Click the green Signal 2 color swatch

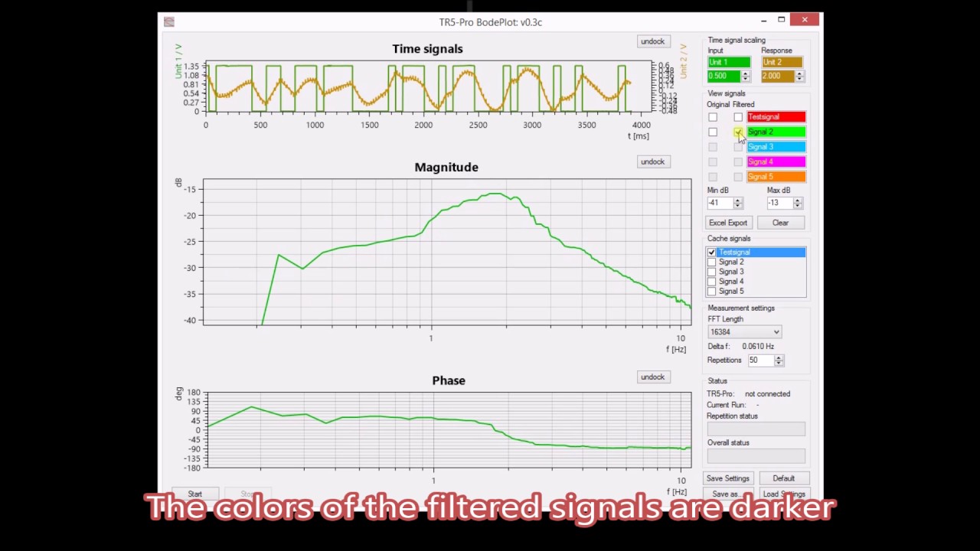776,132
